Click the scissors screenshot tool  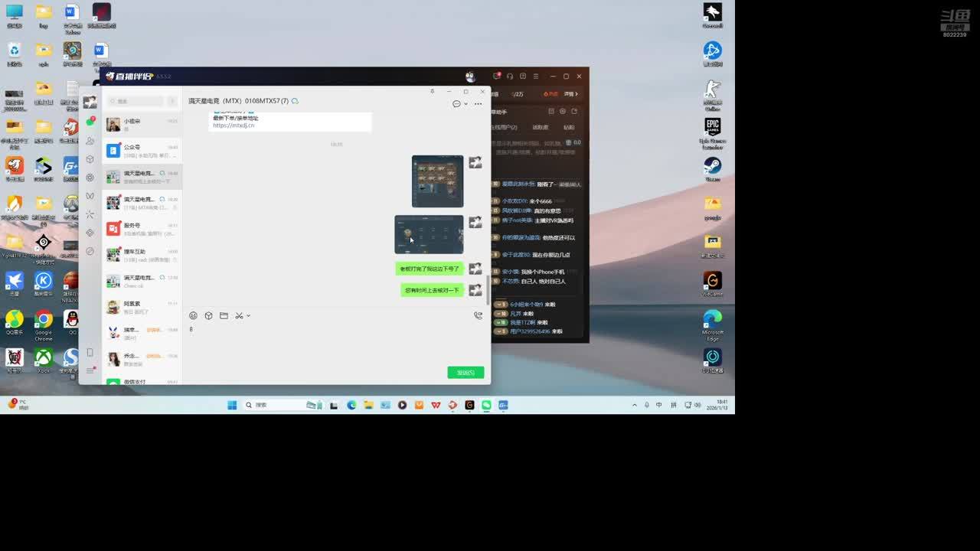[239, 315]
